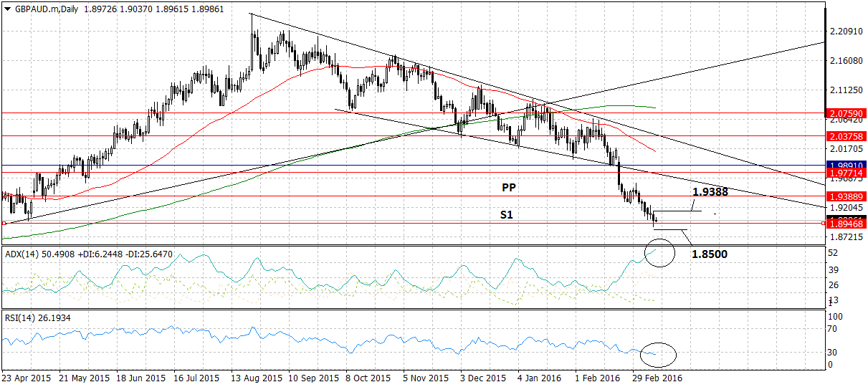868x387 pixels.
Task: Select the 2.03758 red price level tag
Action: tap(846, 135)
